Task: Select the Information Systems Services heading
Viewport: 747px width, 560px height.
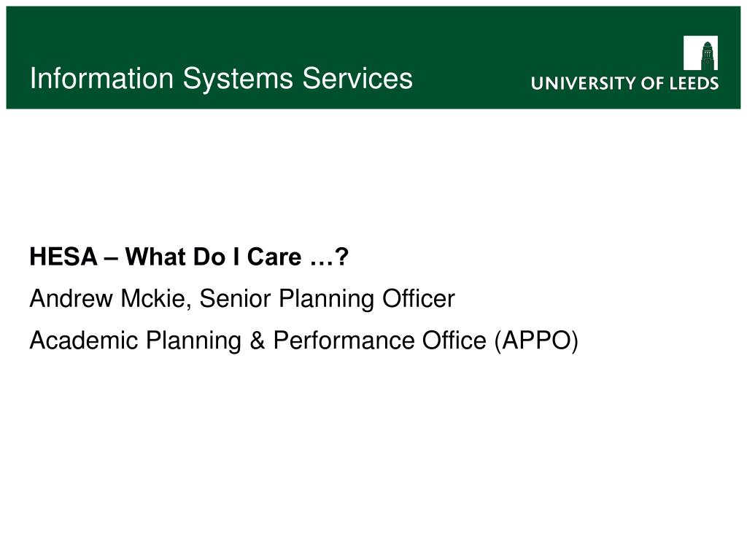Action: coord(221,78)
